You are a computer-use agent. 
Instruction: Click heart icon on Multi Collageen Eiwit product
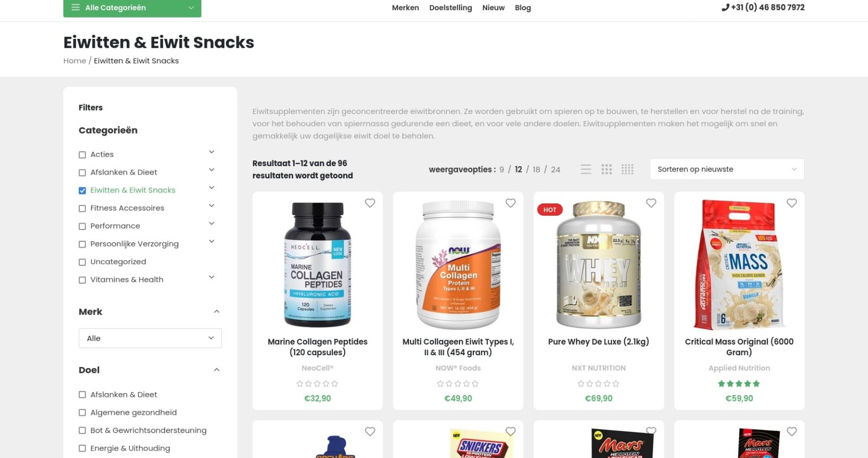pos(511,203)
